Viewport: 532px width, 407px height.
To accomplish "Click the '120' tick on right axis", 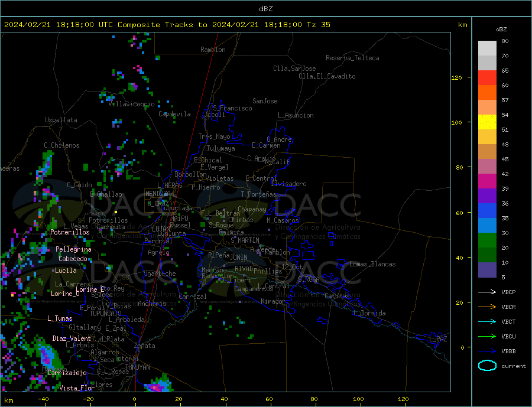I will [x=456, y=77].
